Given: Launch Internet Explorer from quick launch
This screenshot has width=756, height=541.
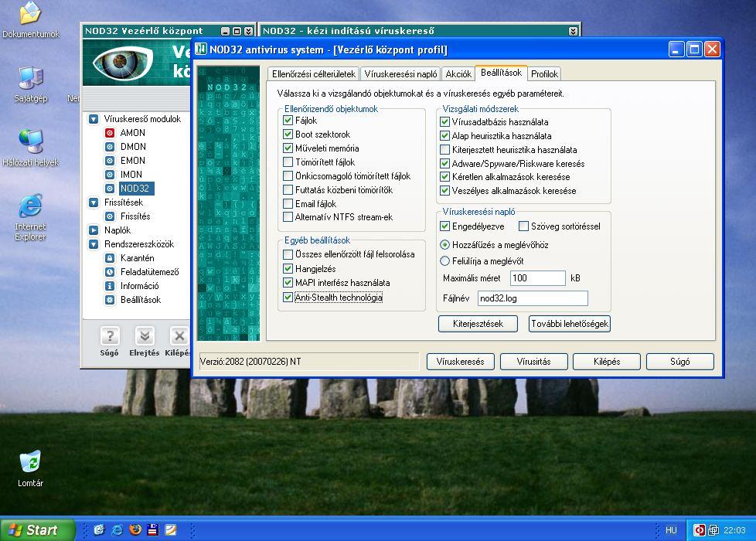Looking at the screenshot, I should click(x=117, y=530).
